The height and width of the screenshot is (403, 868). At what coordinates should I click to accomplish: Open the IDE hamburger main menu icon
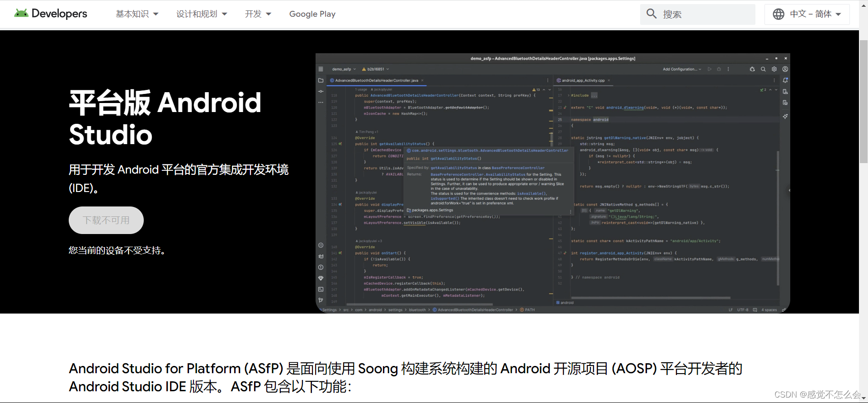[x=321, y=69]
